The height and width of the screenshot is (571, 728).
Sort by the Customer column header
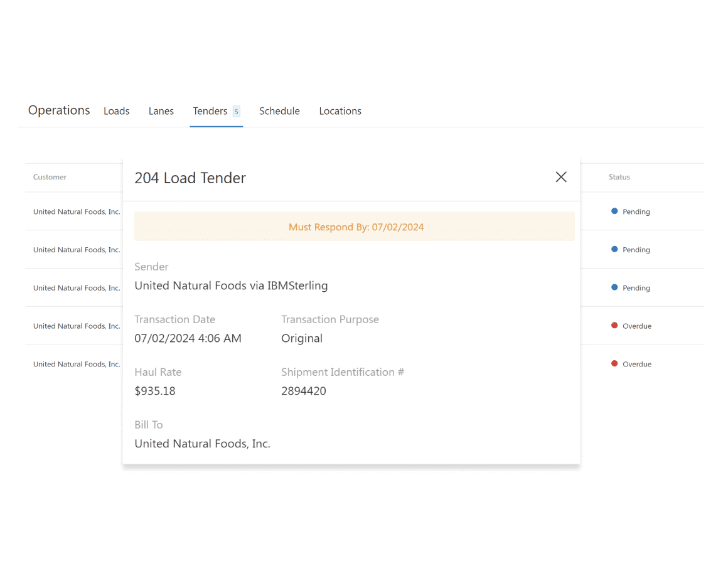pos(50,177)
